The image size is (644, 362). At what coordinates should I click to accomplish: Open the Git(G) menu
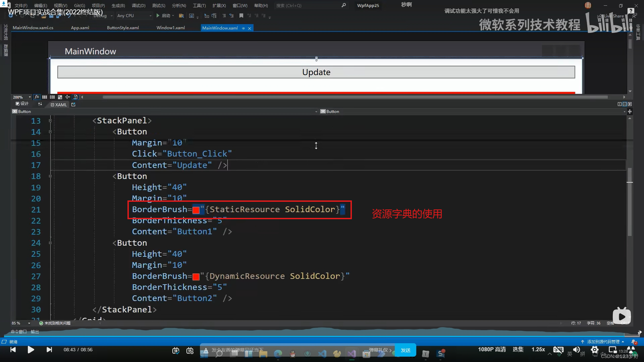click(79, 6)
